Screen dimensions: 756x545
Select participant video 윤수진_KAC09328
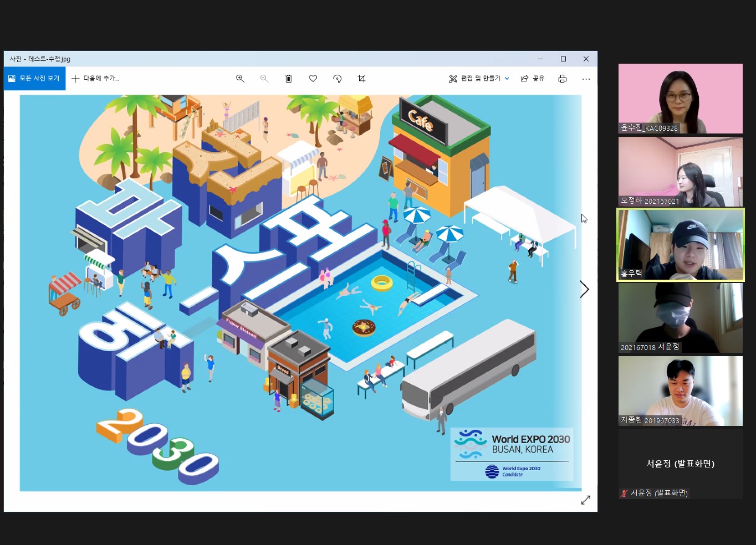pyautogui.click(x=681, y=99)
